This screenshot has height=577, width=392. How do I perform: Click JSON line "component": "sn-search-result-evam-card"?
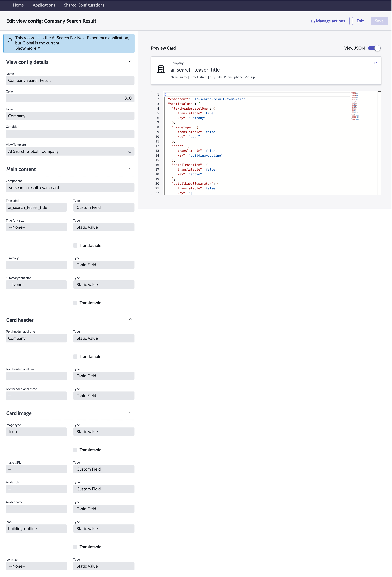point(207,99)
